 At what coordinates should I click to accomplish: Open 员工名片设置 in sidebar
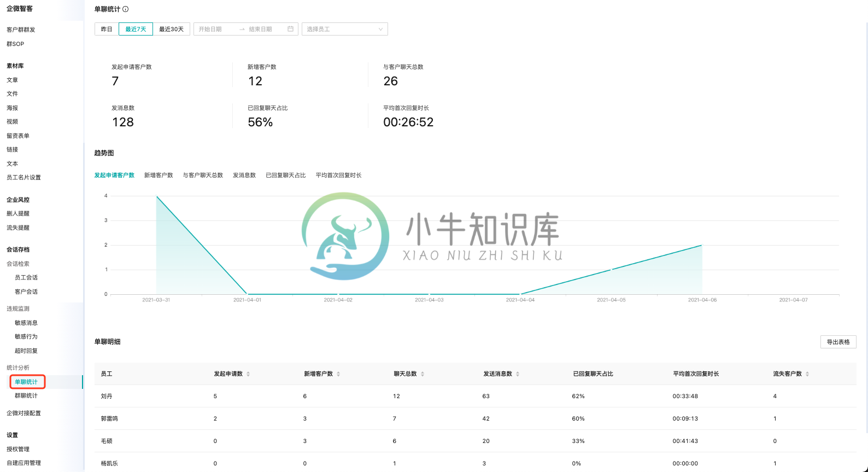(x=24, y=177)
